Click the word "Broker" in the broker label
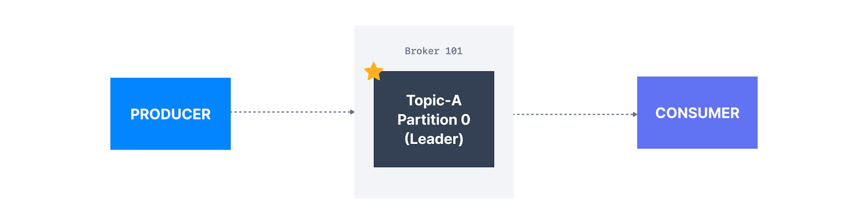The height and width of the screenshot is (224, 868). pos(422,51)
